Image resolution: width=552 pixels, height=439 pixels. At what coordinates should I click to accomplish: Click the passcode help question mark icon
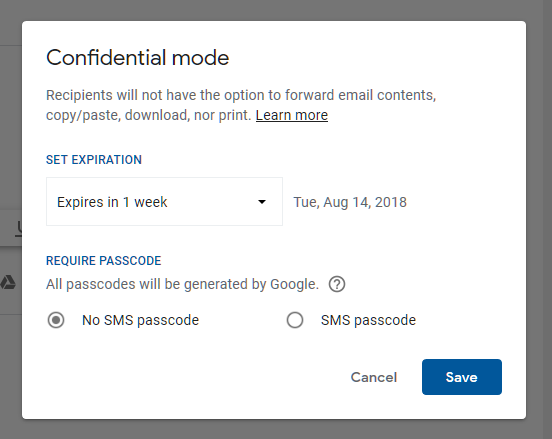click(x=337, y=284)
